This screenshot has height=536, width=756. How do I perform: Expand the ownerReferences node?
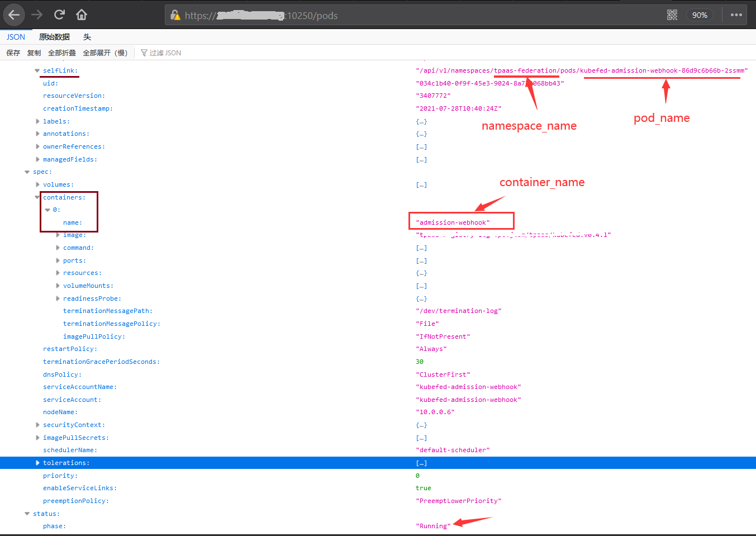tap(37, 146)
